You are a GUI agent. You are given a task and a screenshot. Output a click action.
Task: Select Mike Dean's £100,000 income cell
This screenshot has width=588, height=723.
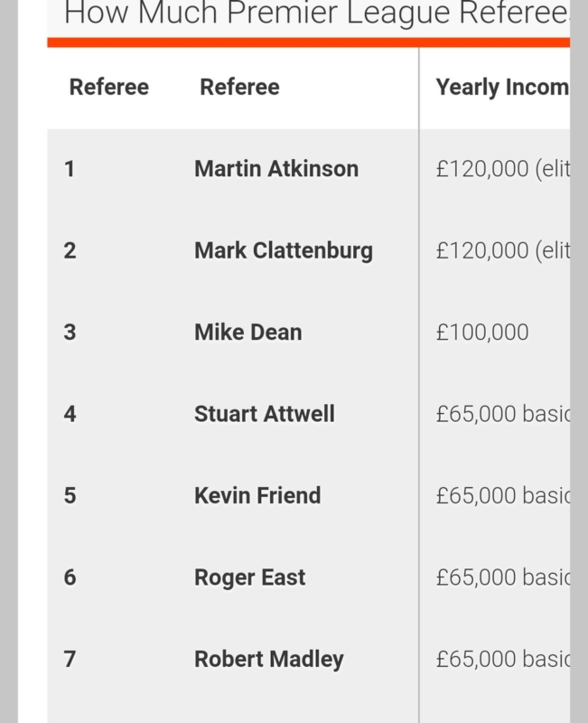click(x=482, y=332)
